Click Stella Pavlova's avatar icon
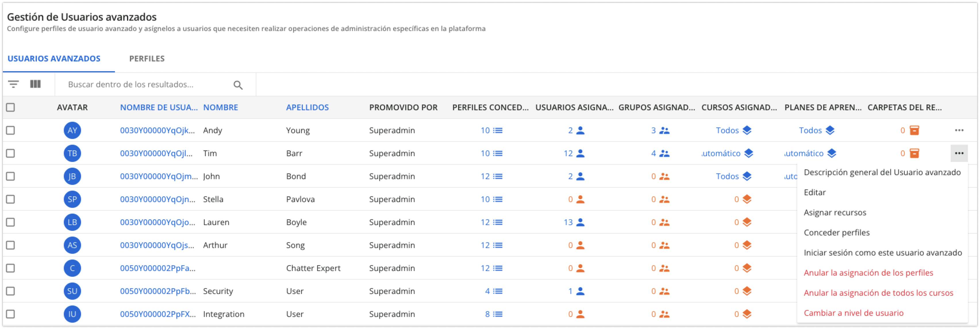The height and width of the screenshot is (329, 980). (72, 199)
